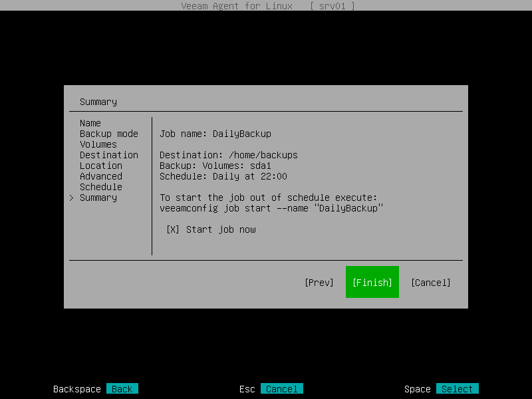Image resolution: width=532 pixels, height=399 pixels.
Task: Toggle the Start job now checkbox
Action: pos(173,229)
